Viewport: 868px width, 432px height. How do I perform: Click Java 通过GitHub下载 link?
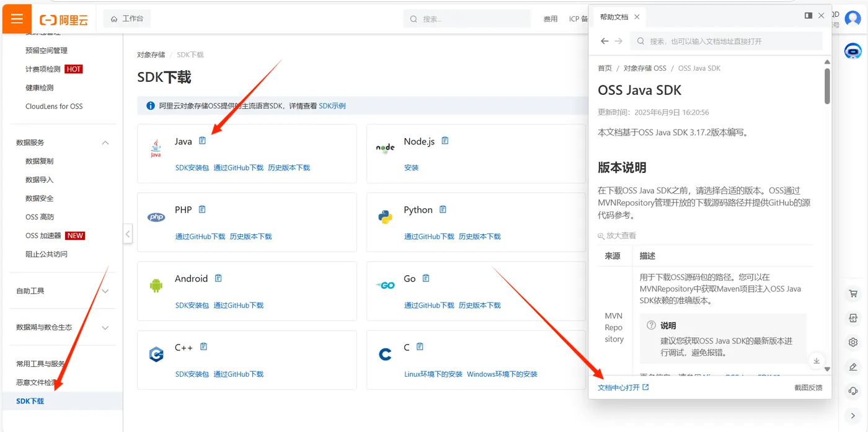click(x=239, y=167)
